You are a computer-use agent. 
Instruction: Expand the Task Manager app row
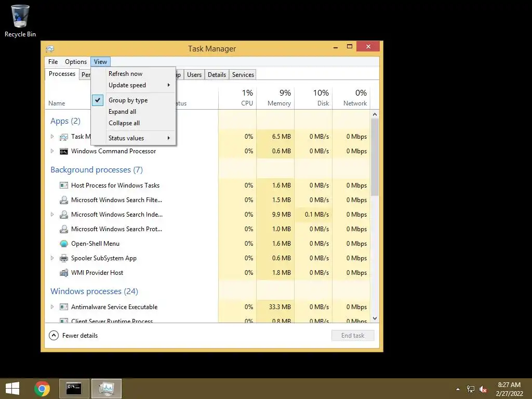coord(52,137)
